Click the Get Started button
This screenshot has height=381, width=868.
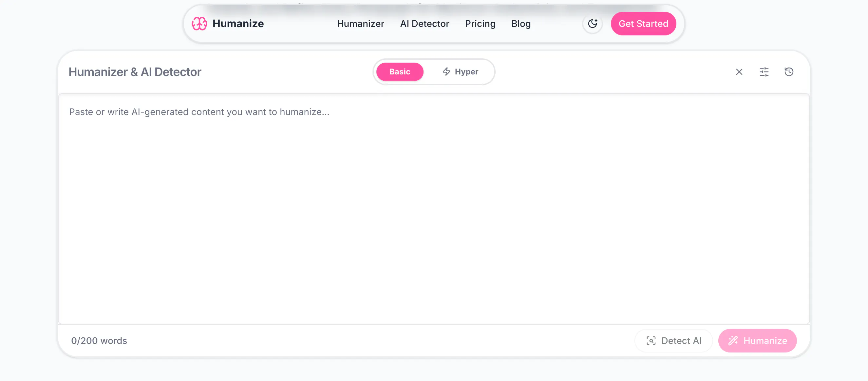643,24
